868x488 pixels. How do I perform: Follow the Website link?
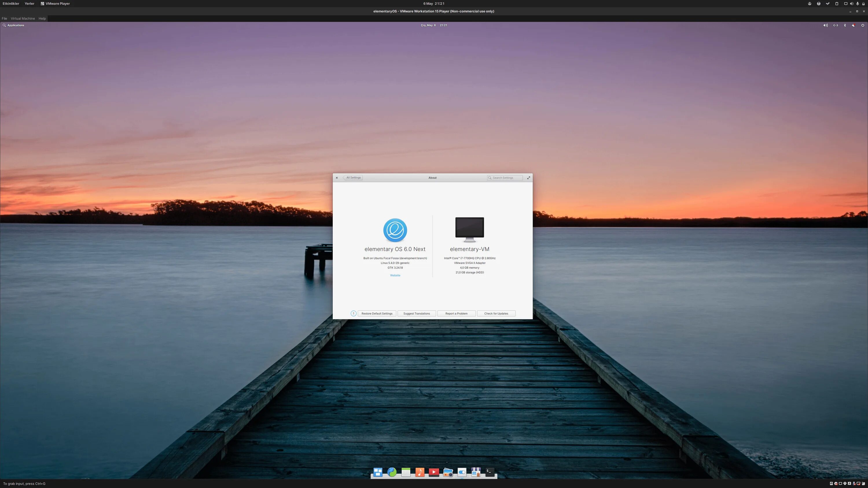(395, 276)
